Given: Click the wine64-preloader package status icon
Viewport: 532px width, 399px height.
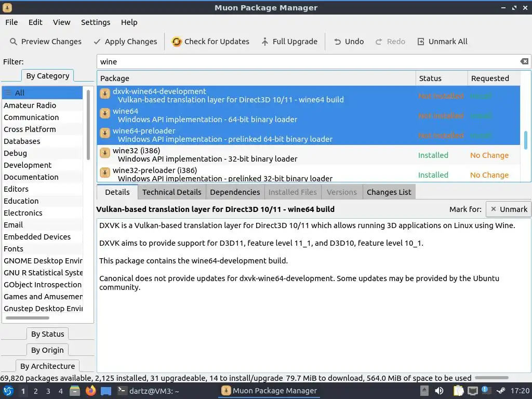Looking at the screenshot, I should 105,133.
